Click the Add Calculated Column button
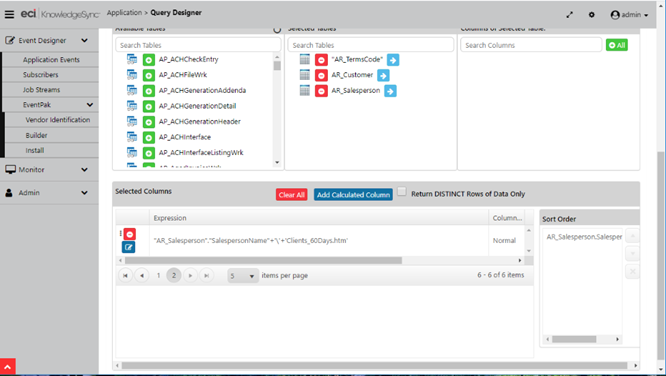 [x=353, y=195]
